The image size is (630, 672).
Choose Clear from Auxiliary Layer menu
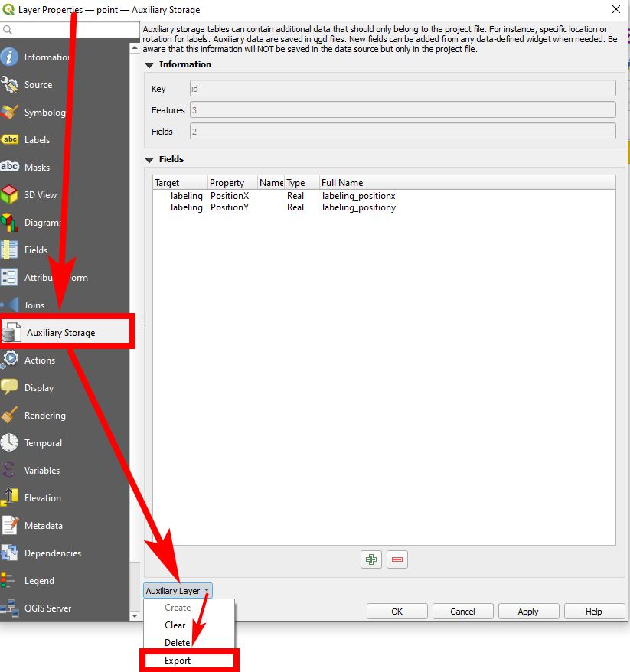tap(175, 625)
